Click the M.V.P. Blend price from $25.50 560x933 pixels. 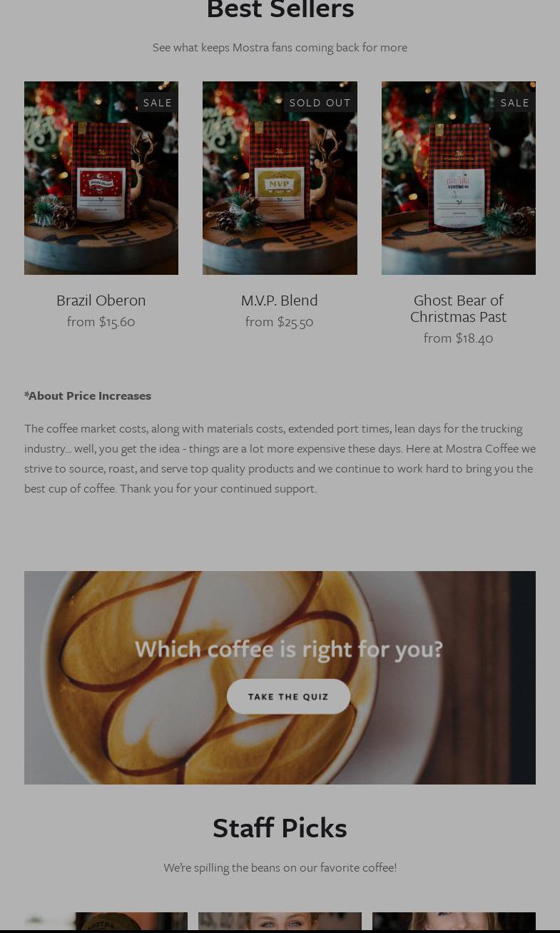click(x=280, y=322)
